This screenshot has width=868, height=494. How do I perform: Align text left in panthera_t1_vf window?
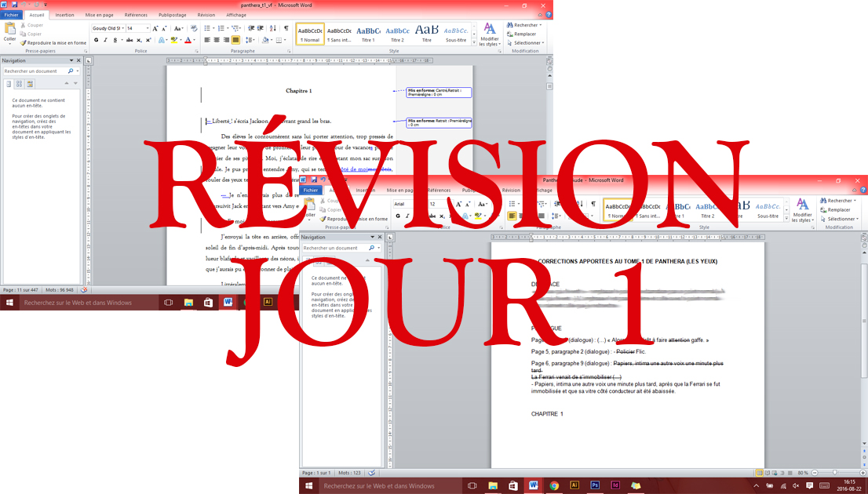point(208,40)
